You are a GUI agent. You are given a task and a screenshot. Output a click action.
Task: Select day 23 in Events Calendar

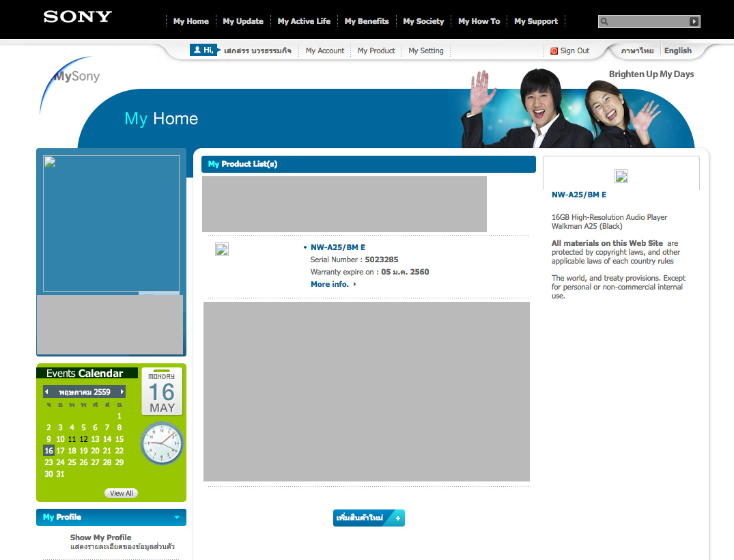[48, 462]
